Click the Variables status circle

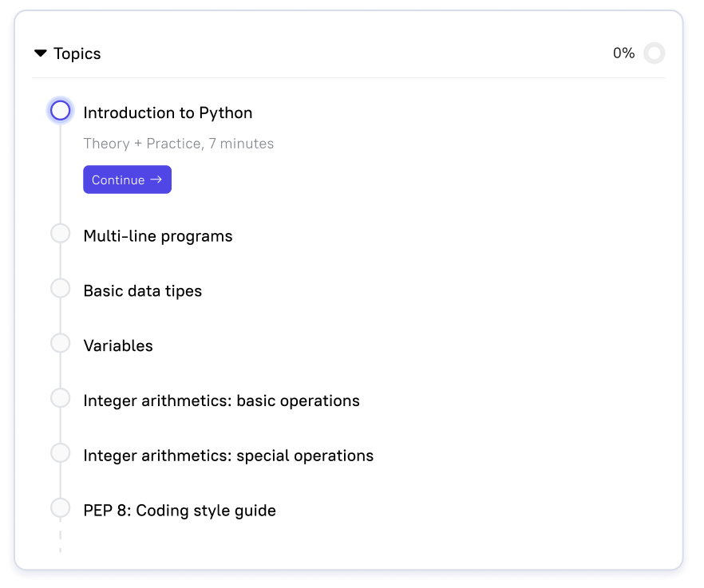[61, 343]
